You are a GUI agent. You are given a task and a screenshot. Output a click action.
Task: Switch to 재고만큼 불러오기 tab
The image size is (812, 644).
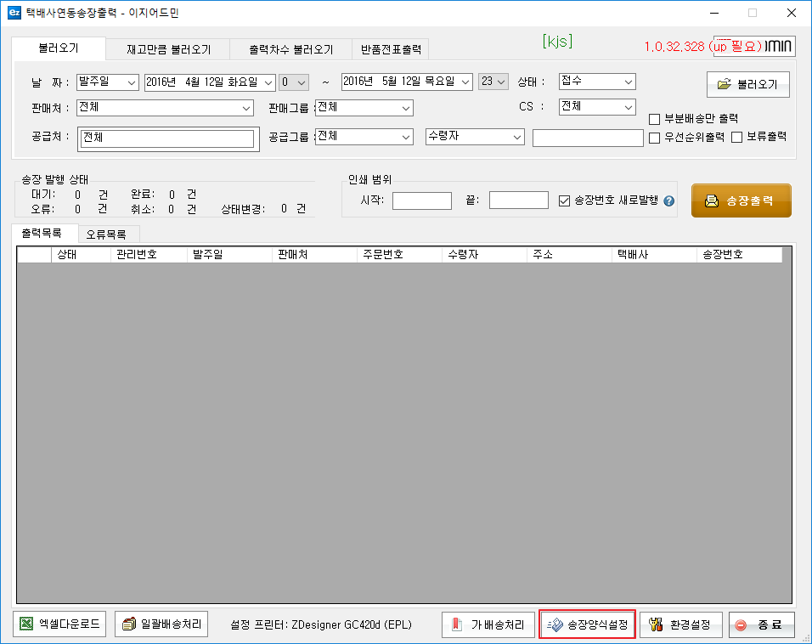point(168,49)
